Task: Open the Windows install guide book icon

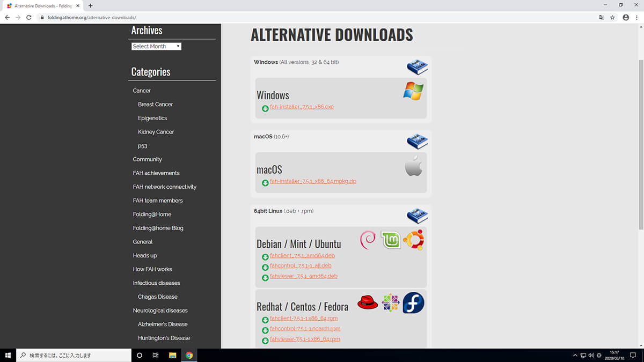Action: [417, 68]
